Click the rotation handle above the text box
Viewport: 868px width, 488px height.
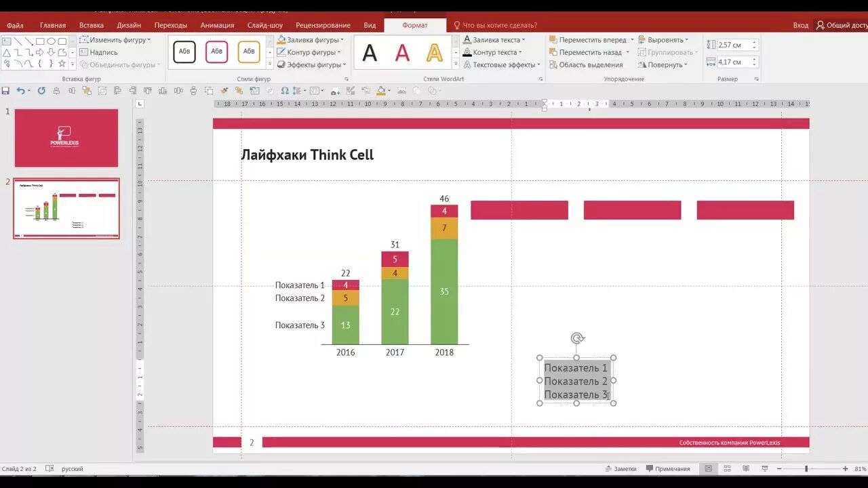pos(577,338)
